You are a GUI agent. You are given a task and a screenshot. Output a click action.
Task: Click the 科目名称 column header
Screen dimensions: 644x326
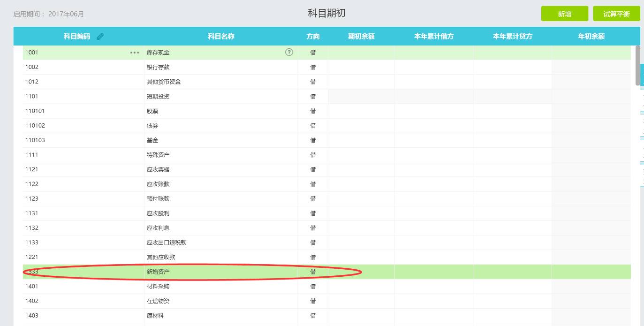[x=221, y=36]
